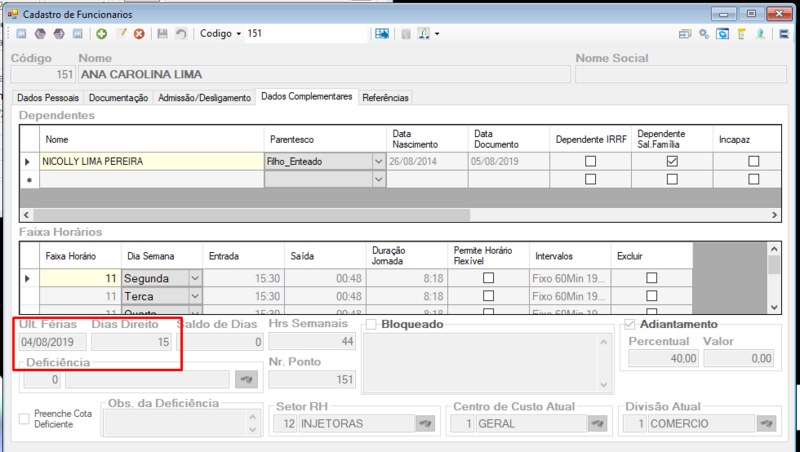The height and width of the screenshot is (452, 800).
Task: Switch to Documentação tab
Action: click(118, 97)
